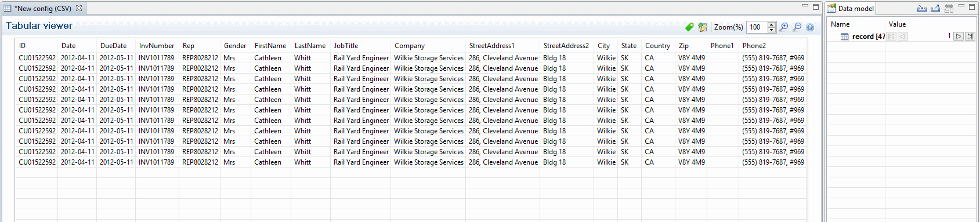Maximize the Tabular viewer editor pane

816,7
